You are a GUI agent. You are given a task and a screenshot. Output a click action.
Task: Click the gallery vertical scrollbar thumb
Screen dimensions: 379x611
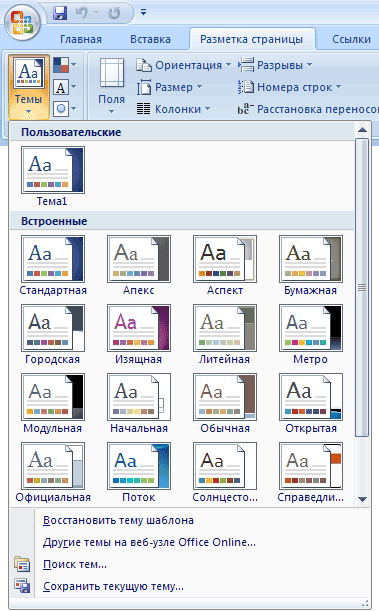[x=362, y=288]
